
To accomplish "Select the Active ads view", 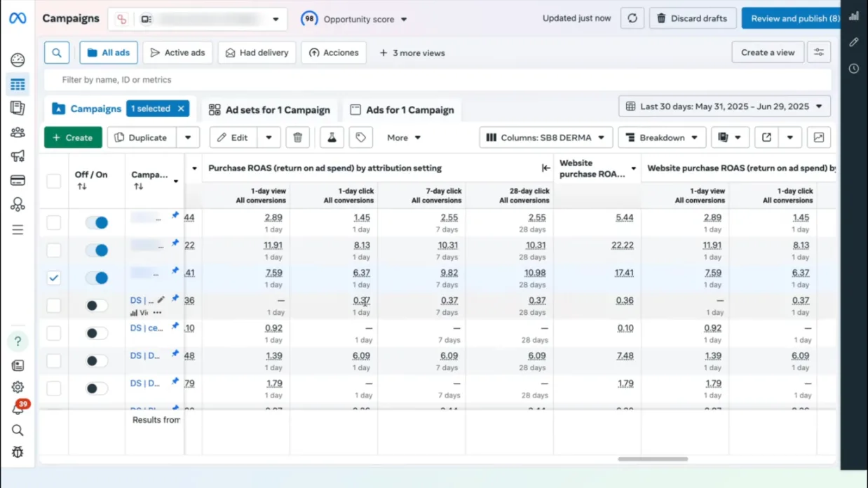I will (x=177, y=53).
